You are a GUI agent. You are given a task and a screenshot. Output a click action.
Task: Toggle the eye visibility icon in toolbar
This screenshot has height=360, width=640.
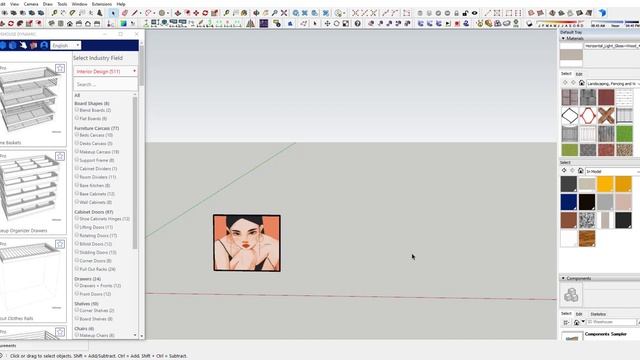[474, 13]
